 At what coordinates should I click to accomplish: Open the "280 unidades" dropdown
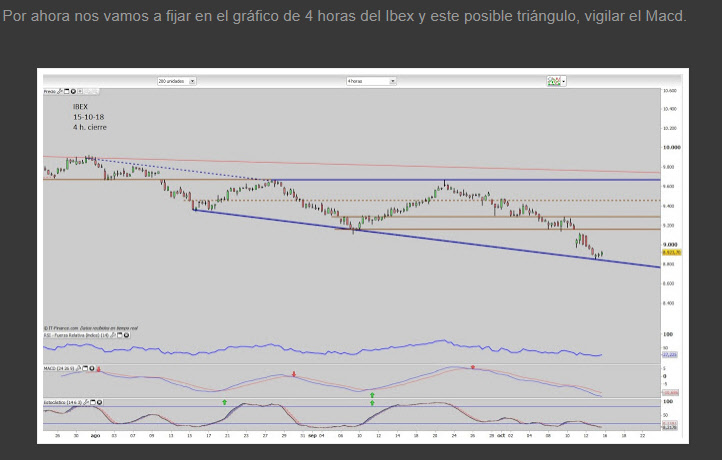pos(177,81)
